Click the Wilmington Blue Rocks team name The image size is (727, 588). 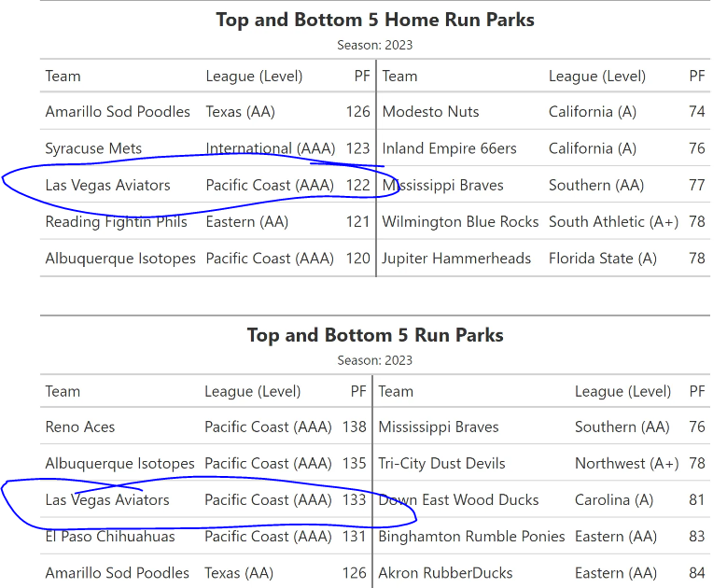tap(460, 222)
